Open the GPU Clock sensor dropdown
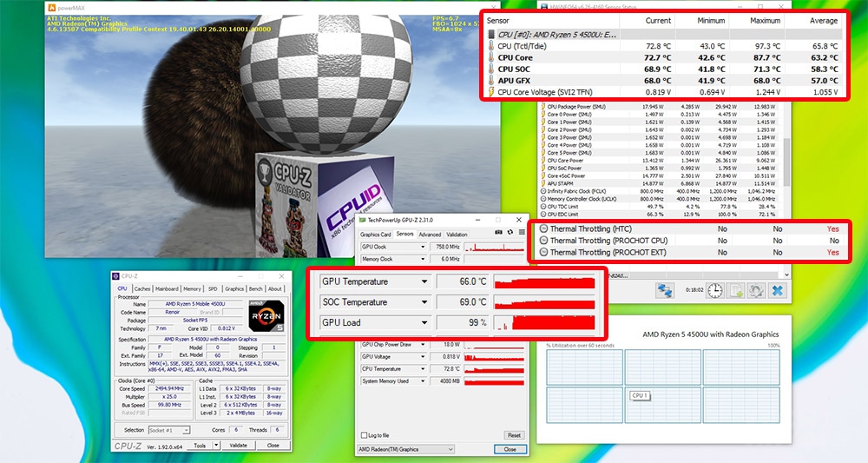The image size is (868, 463). pos(423,247)
